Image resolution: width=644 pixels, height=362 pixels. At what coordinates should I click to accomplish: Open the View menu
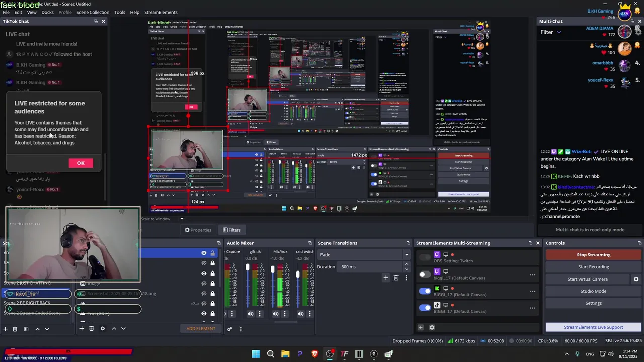click(31, 12)
